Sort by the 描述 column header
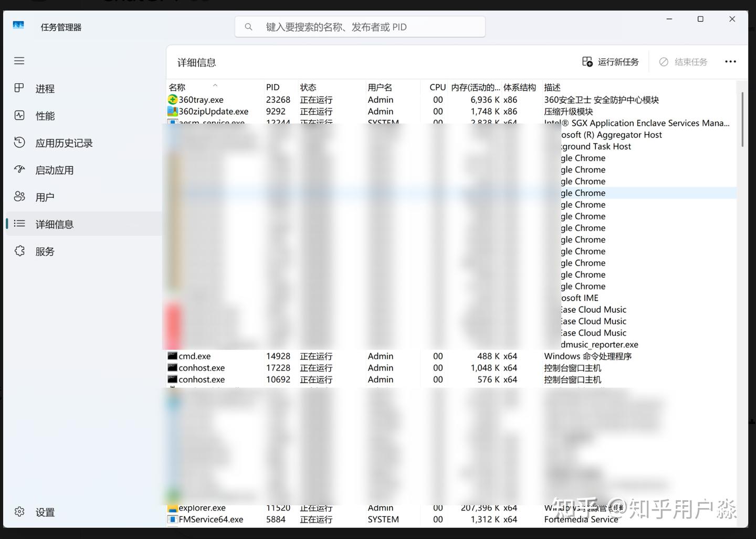The width and height of the screenshot is (756, 539). (x=638, y=87)
